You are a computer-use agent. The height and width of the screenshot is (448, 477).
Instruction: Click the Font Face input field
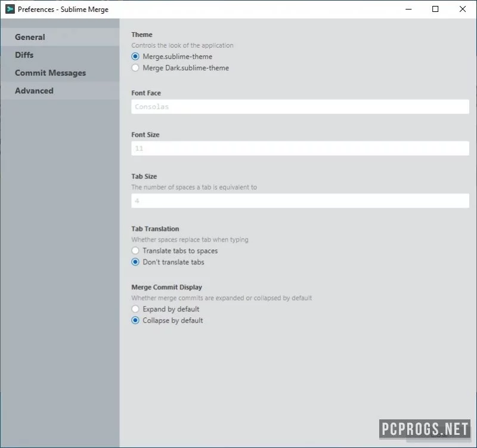300,107
